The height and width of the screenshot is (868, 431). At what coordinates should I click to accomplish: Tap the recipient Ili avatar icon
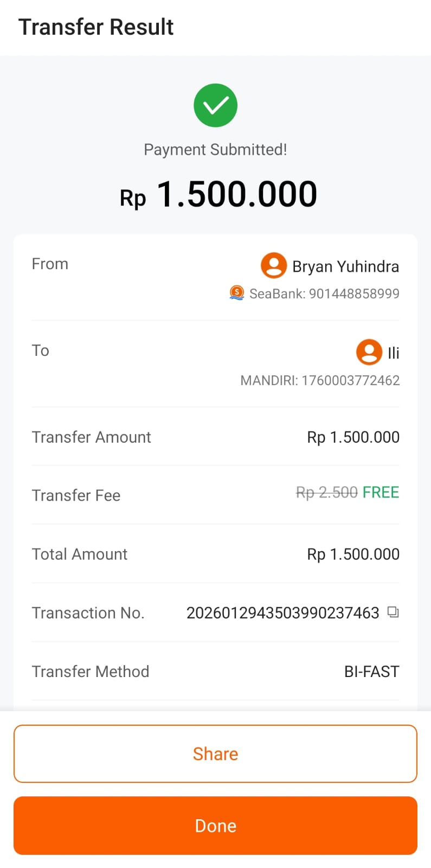point(369,352)
